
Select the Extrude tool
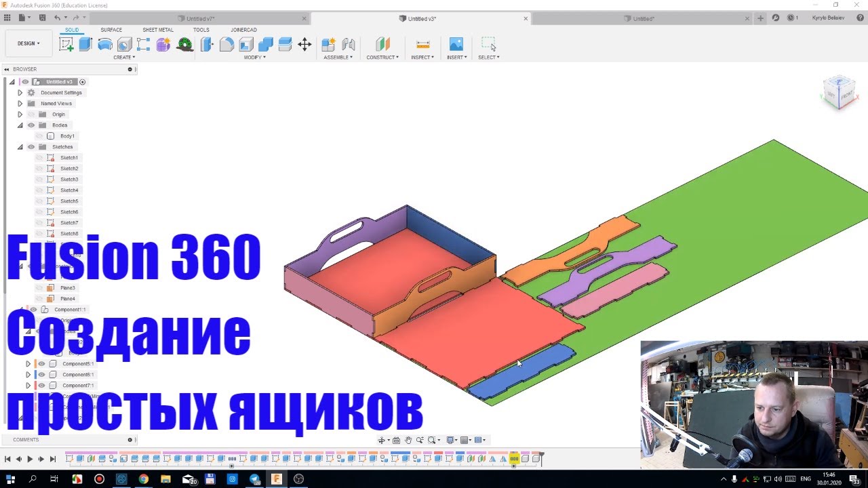point(85,45)
